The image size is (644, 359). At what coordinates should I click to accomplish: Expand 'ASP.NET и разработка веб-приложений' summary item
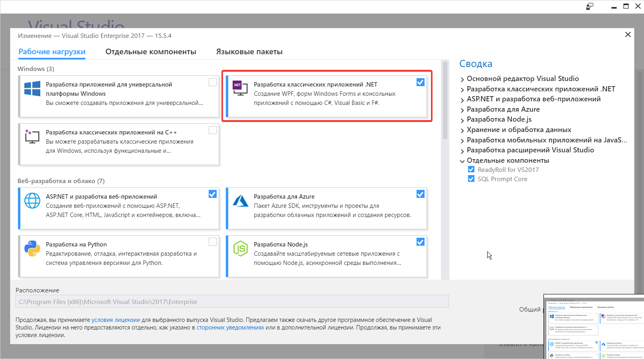pos(462,100)
